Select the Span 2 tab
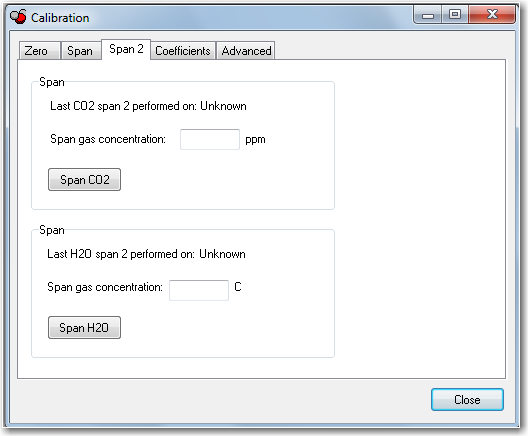This screenshot has width=528, height=436. point(126,49)
